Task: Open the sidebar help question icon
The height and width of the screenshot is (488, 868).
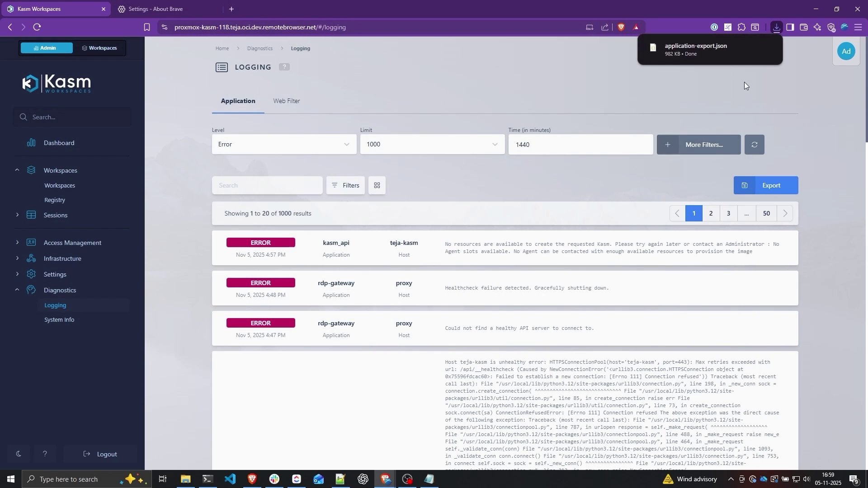Action: pos(45,454)
